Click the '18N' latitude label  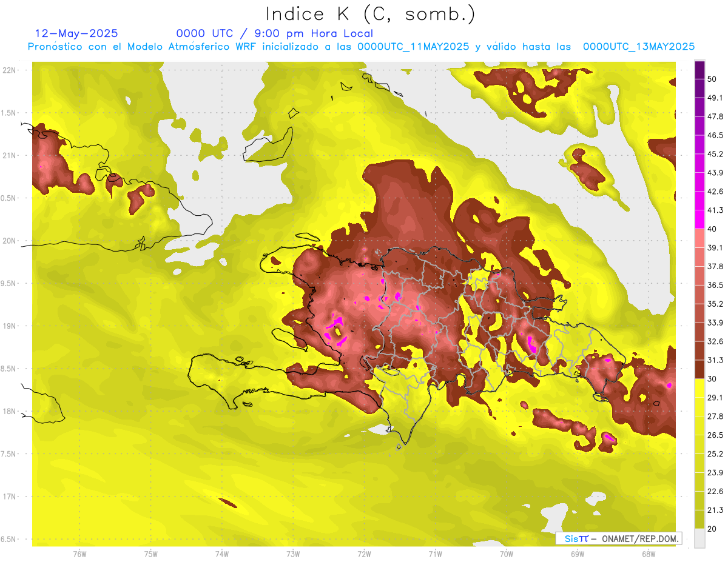point(10,412)
